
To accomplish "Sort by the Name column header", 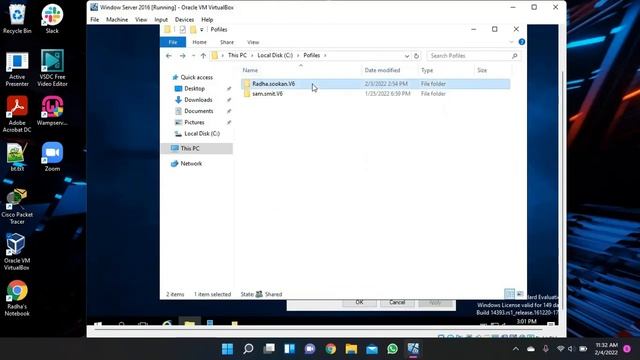I will coord(301,70).
